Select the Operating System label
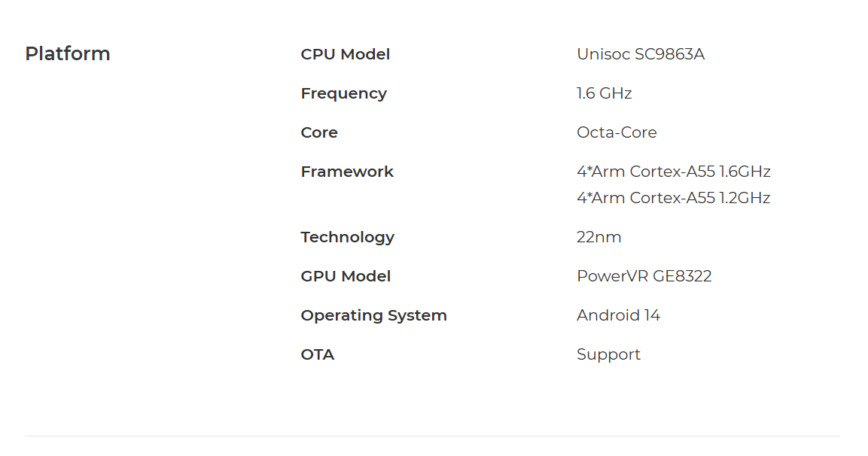 coord(373,315)
